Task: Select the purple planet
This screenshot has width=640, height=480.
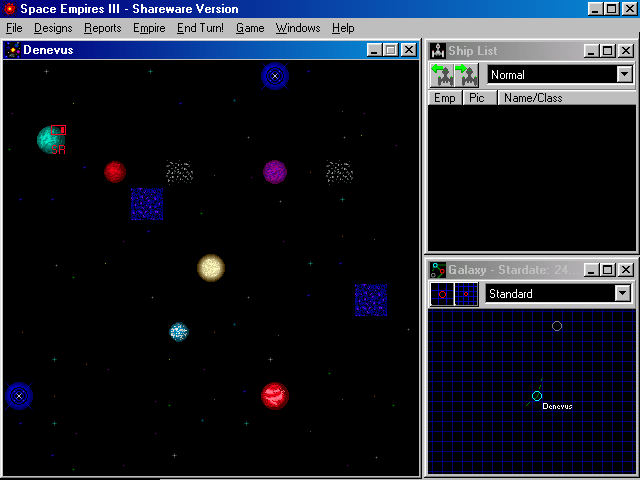Action: [x=275, y=172]
